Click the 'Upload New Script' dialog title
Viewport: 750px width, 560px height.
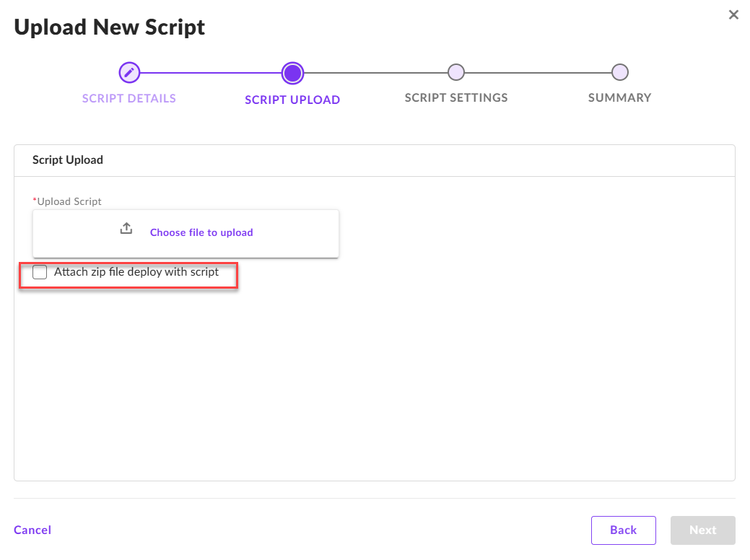pos(110,27)
